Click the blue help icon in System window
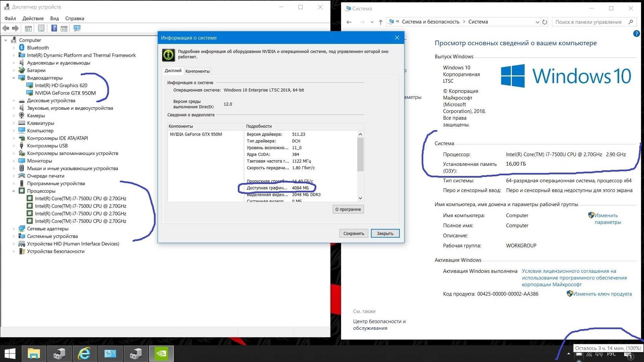The height and width of the screenshot is (362, 644). pos(636,34)
